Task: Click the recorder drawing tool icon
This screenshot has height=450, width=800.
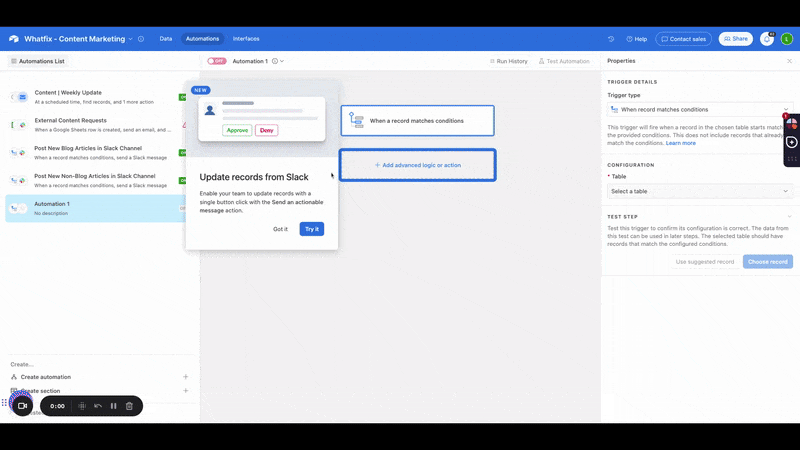Action: (82, 406)
